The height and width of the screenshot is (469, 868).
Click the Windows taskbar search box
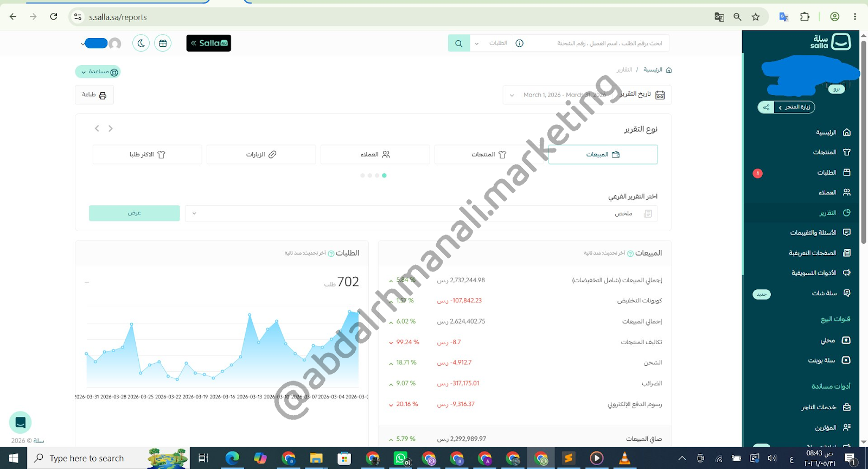pos(108,458)
